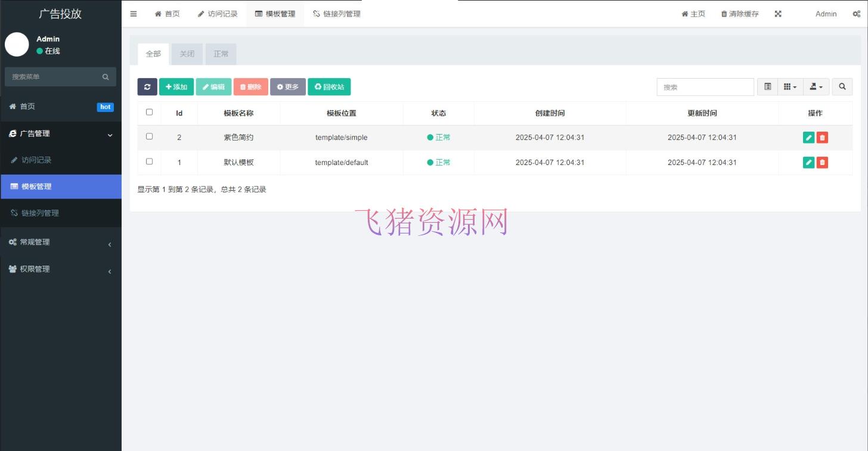Click the template/default cell
Viewport: 868px width, 451px height.
[x=342, y=162]
